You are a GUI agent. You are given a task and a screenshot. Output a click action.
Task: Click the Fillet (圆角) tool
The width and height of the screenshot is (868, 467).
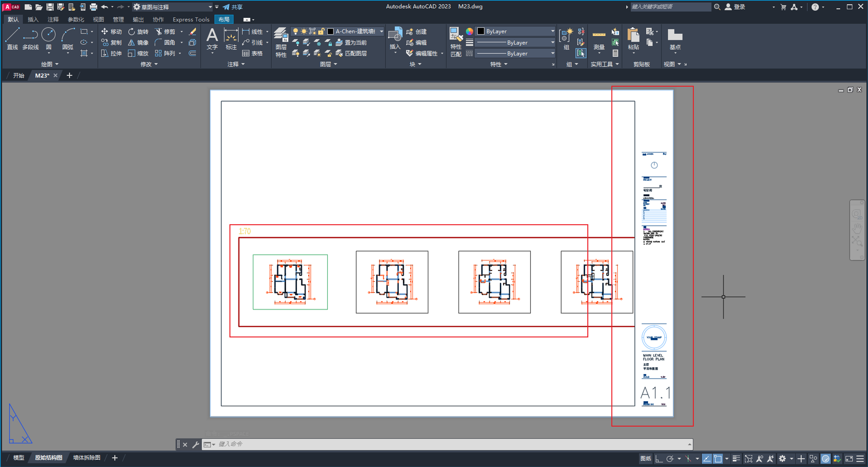[165, 42]
